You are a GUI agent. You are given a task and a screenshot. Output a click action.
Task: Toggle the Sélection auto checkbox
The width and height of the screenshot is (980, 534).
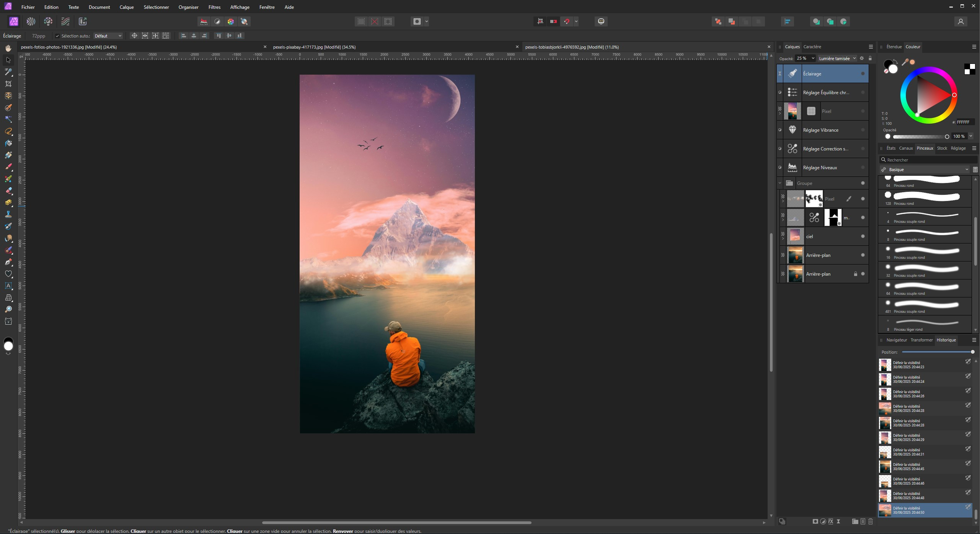click(57, 36)
